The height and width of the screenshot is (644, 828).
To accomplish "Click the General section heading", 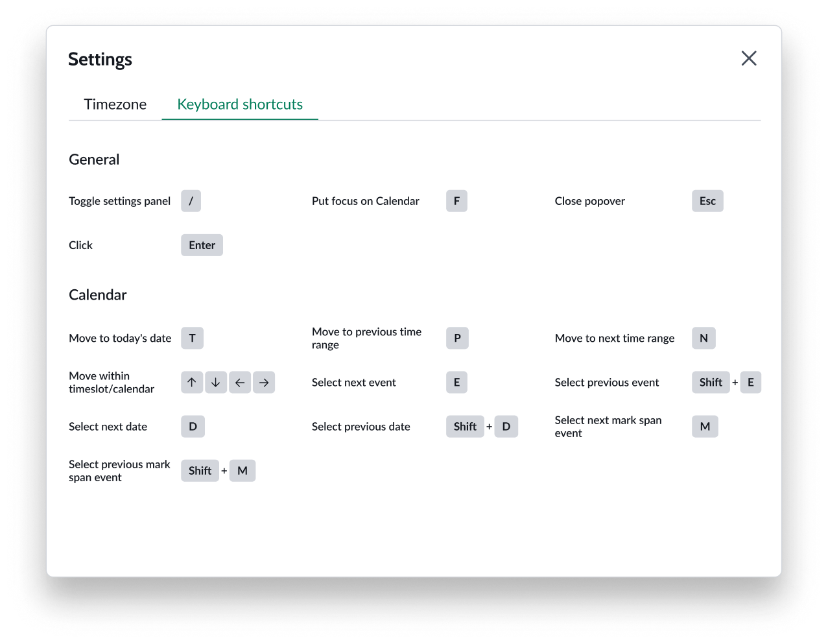I will tap(94, 160).
